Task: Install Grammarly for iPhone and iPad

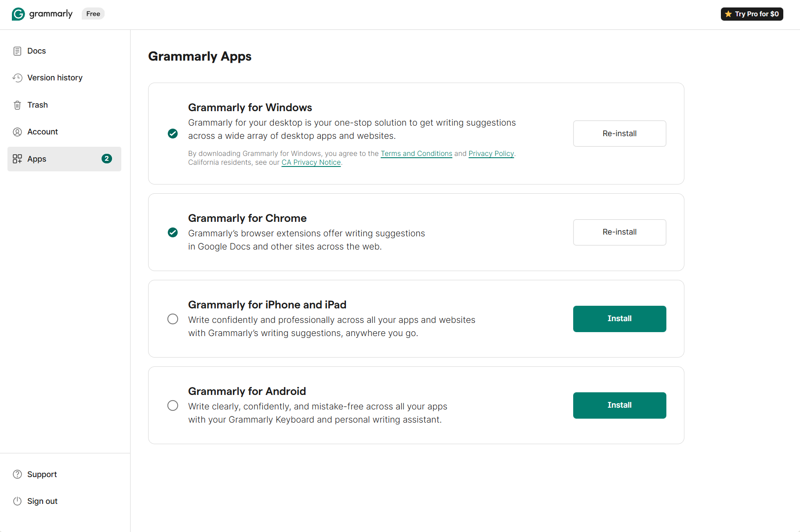Action: pos(619,319)
